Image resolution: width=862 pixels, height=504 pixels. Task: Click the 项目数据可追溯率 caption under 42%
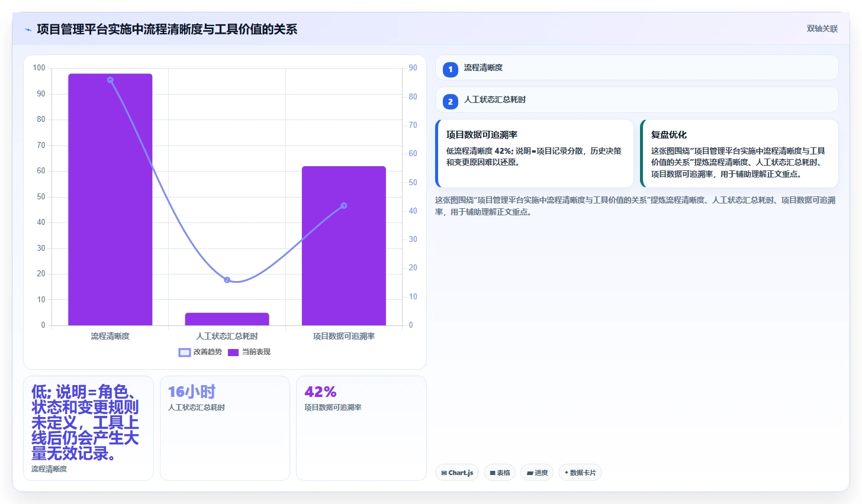click(333, 408)
